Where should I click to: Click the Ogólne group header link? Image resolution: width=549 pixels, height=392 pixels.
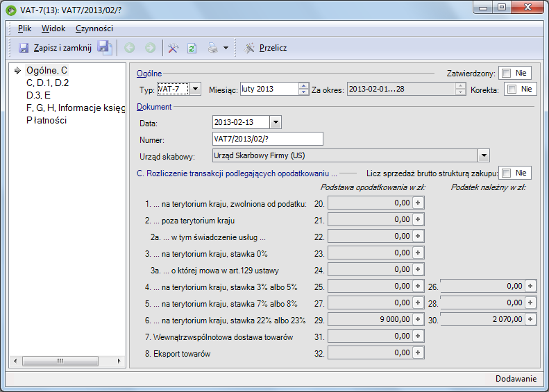pyautogui.click(x=149, y=74)
